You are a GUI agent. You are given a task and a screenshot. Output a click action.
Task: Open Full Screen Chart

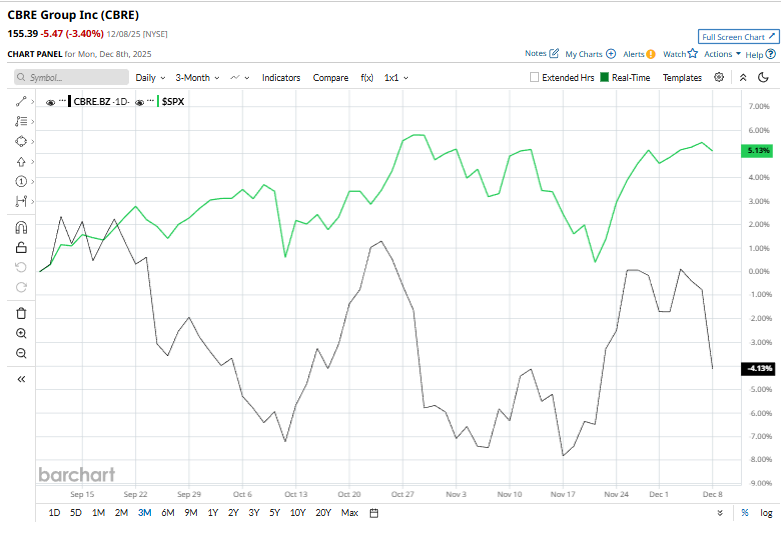click(738, 37)
